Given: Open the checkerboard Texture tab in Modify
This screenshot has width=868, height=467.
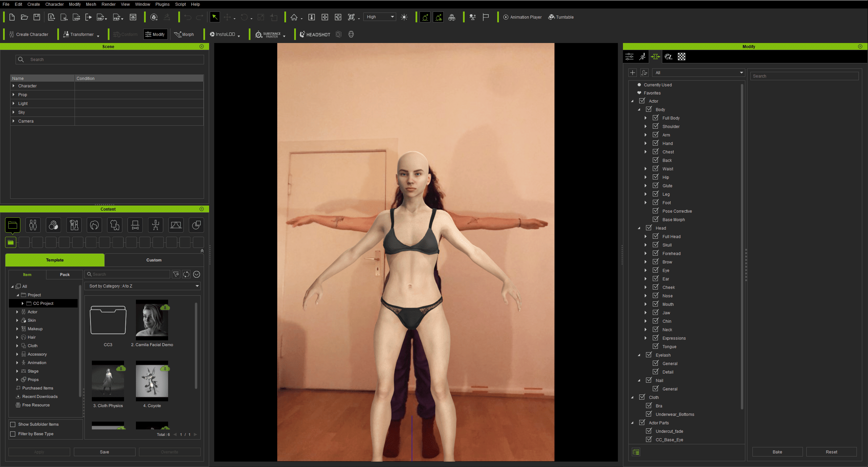Looking at the screenshot, I should point(681,57).
